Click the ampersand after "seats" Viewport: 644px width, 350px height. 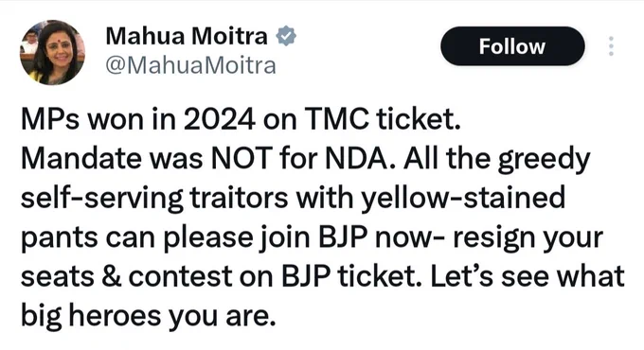pos(111,277)
